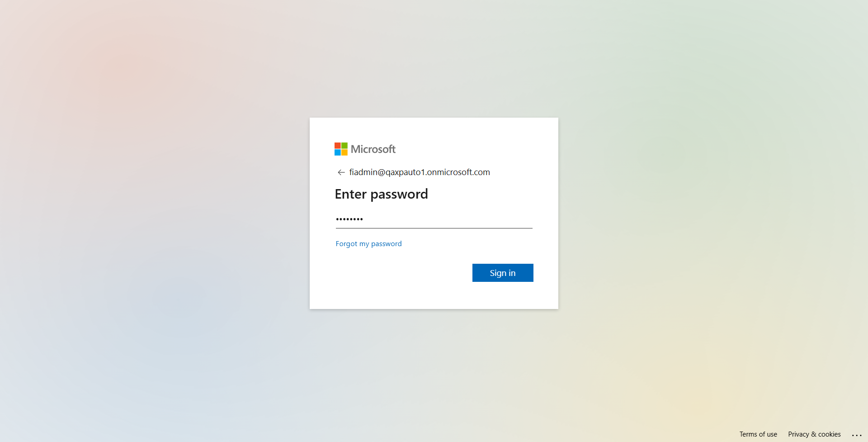Click the word Forgot in password link
868x442 pixels.
click(346, 244)
